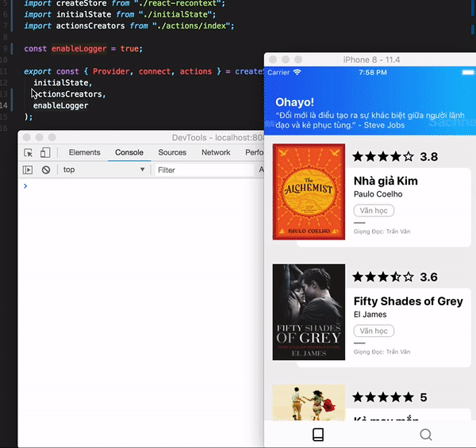The image size is (476, 448).
Task: Tap the Steve Jobs quote text
Action: point(370,120)
